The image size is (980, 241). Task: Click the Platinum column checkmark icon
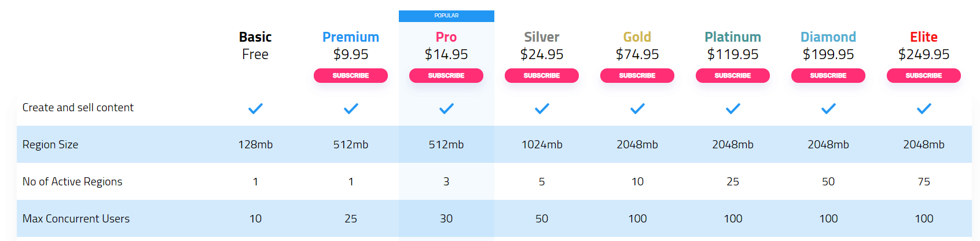tap(733, 108)
